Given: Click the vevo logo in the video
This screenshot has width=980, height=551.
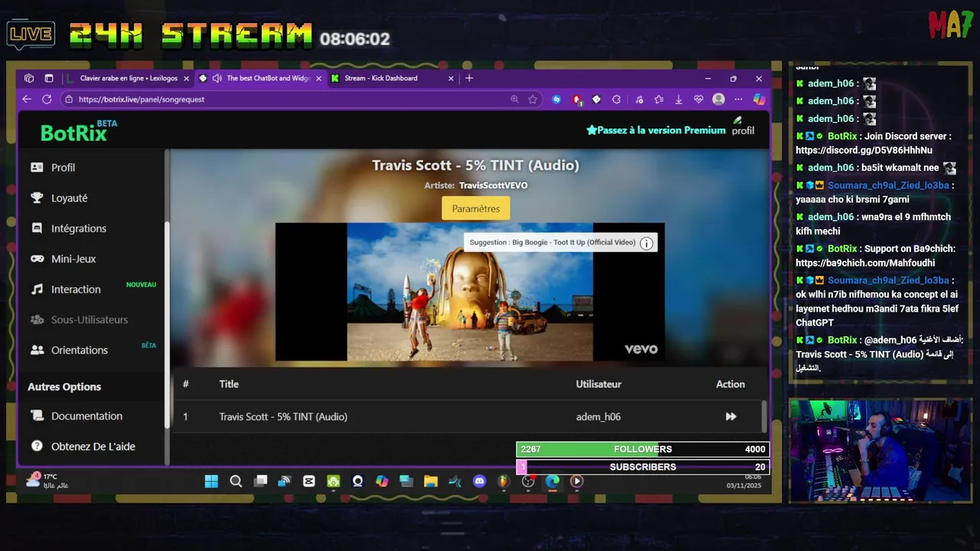Looking at the screenshot, I should point(641,349).
